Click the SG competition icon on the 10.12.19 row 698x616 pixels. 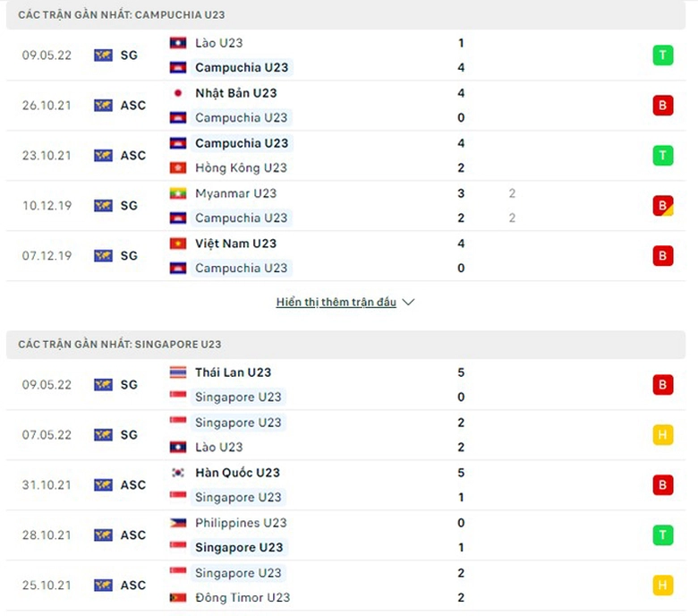pos(103,206)
